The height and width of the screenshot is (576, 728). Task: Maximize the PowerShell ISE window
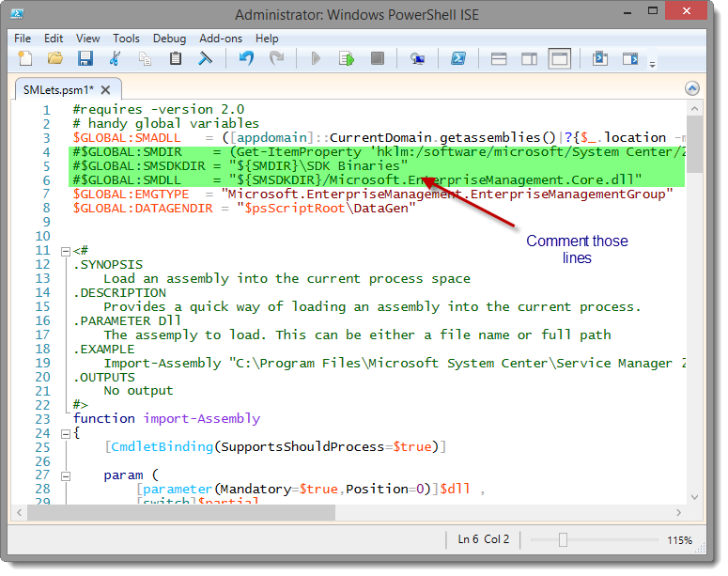pos(652,11)
